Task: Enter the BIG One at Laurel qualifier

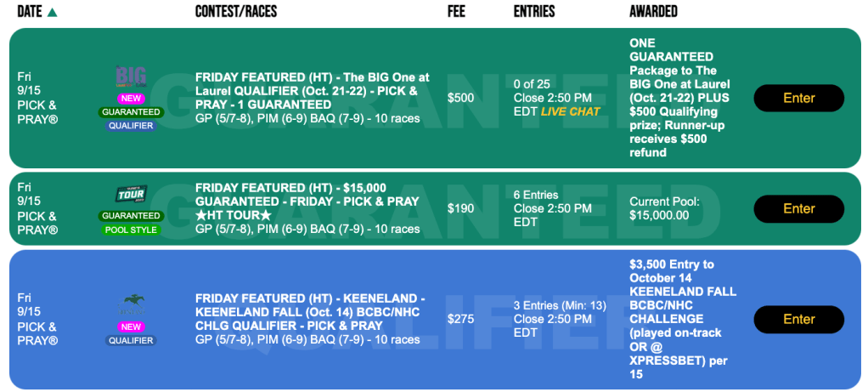Action: point(798,98)
